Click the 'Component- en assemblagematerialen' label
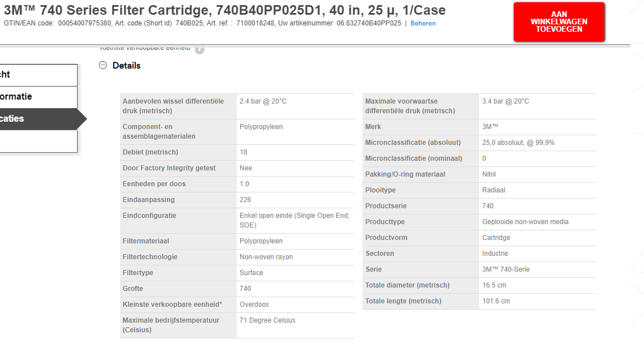Screen dimensions: 644x343 pos(159,131)
